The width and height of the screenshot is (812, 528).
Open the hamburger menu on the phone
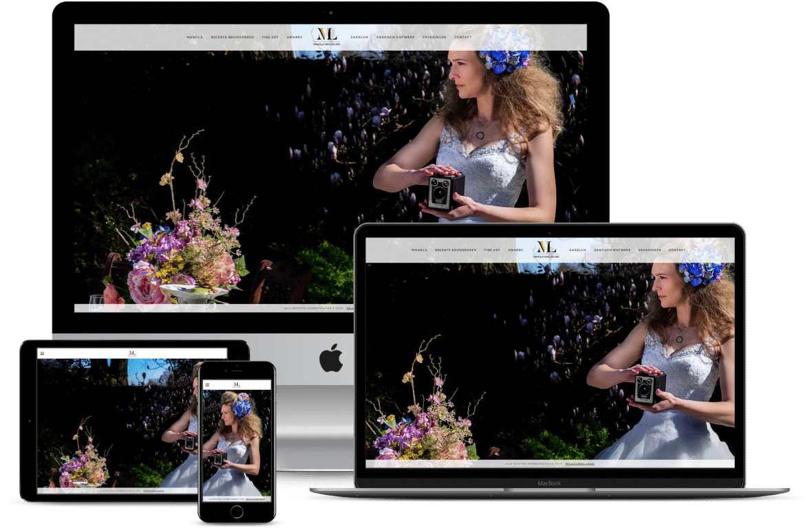pyautogui.click(x=207, y=385)
